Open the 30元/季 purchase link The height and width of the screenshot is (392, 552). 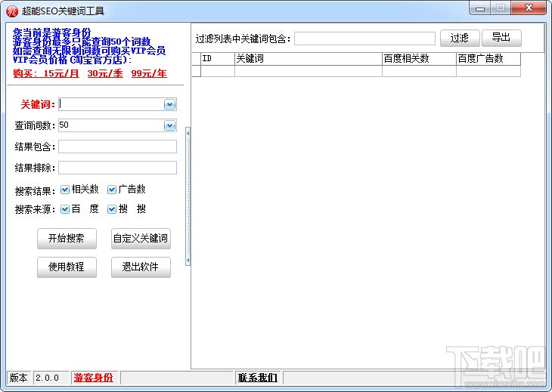pyautogui.click(x=105, y=73)
